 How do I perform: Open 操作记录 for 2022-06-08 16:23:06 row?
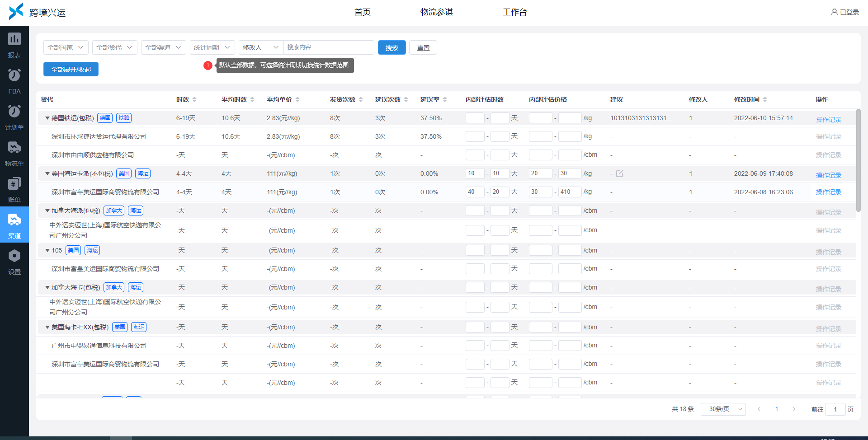tap(828, 192)
